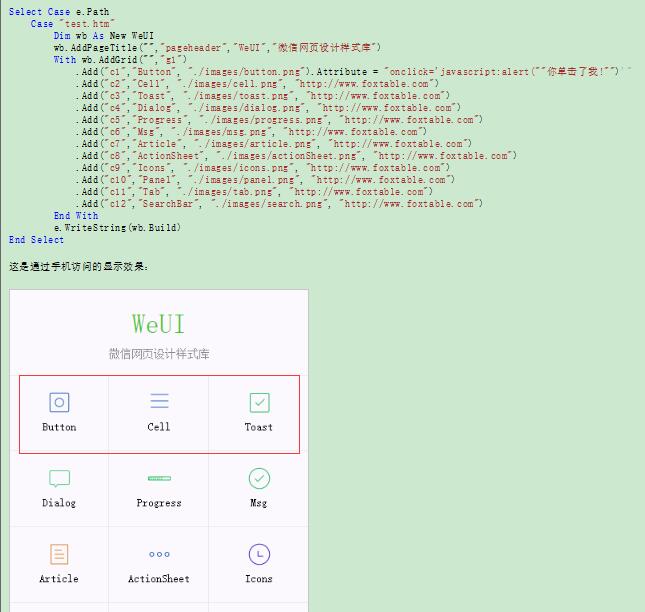Click the .Add("c6","Msg" code line
Screen dimensions: 645x612
pos(251,132)
